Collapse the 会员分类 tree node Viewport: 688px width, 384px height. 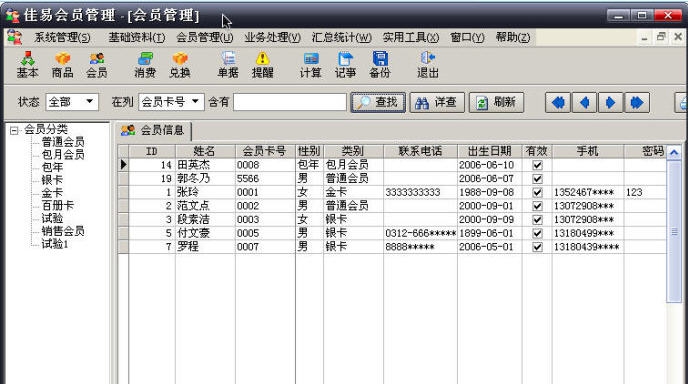click(x=14, y=130)
